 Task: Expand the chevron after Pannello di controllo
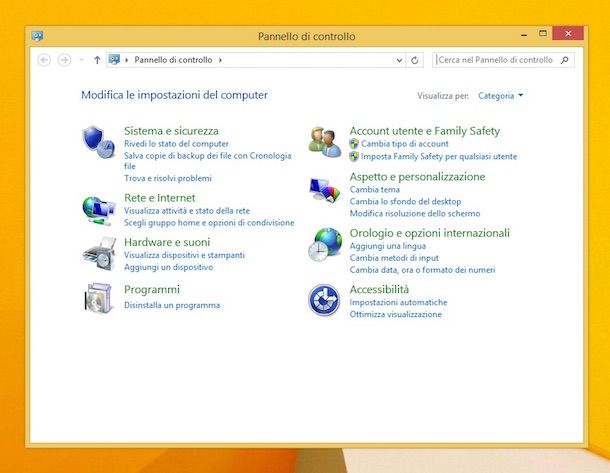click(220, 60)
